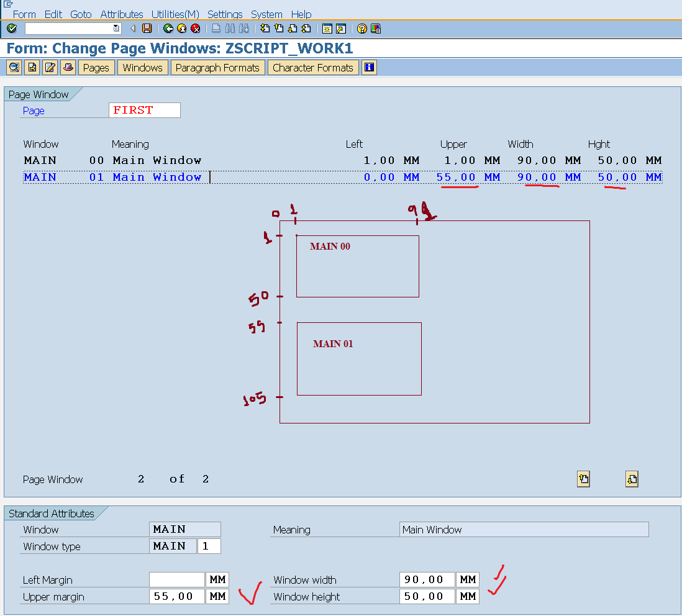Open the Utilities(M) menu
Viewport: 682px width, 616px height.
(x=175, y=14)
